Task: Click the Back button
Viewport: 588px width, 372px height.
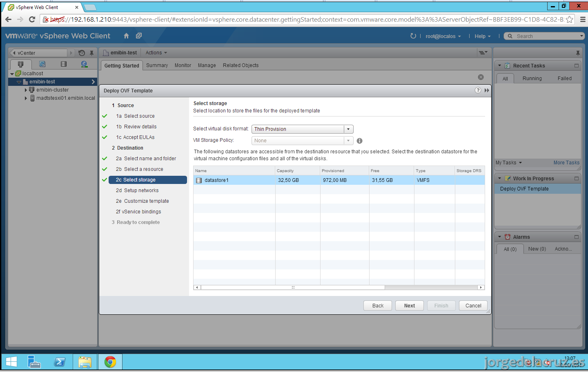Action: (x=378, y=306)
